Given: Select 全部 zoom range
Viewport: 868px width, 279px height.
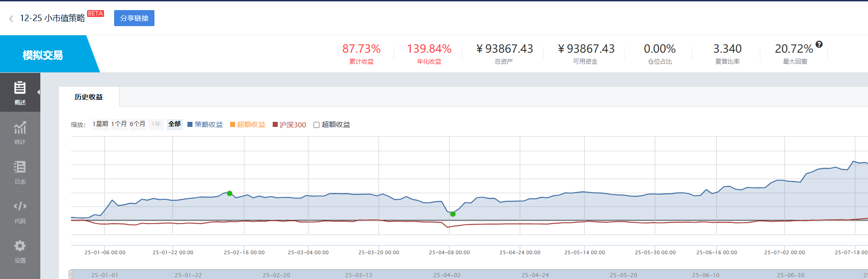Looking at the screenshot, I should [175, 124].
